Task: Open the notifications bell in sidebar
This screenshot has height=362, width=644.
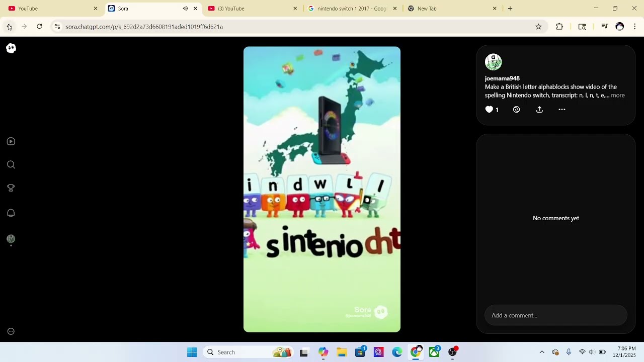Action: [x=11, y=213]
